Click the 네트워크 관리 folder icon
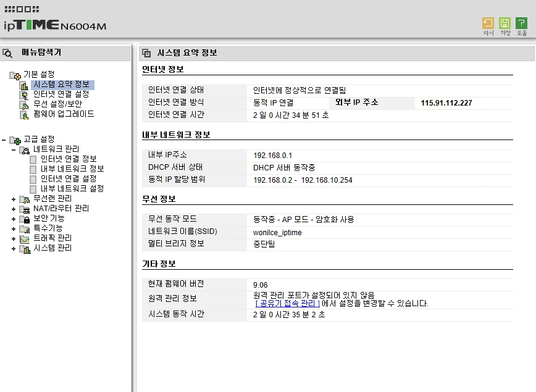 click(25, 149)
